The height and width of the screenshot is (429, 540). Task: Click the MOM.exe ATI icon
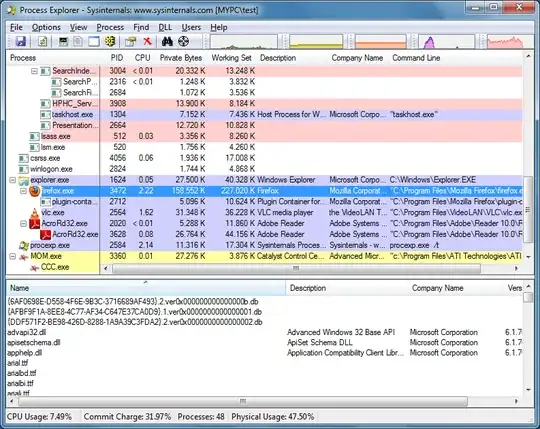click(x=23, y=257)
